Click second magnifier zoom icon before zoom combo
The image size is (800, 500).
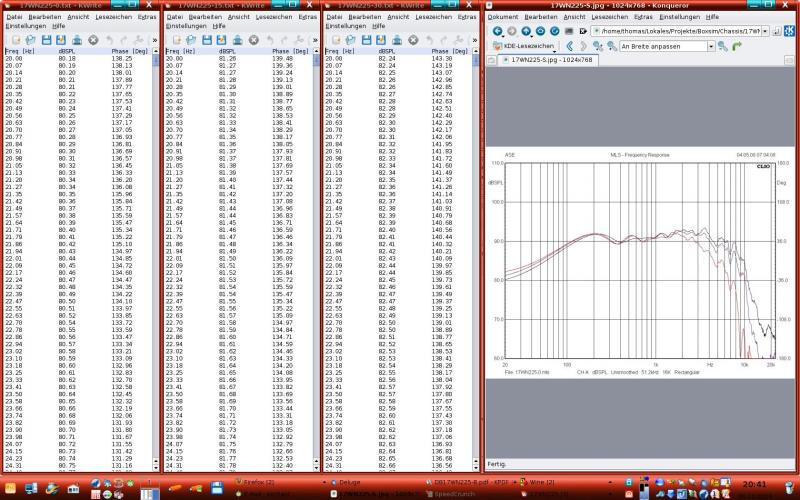tap(612, 46)
